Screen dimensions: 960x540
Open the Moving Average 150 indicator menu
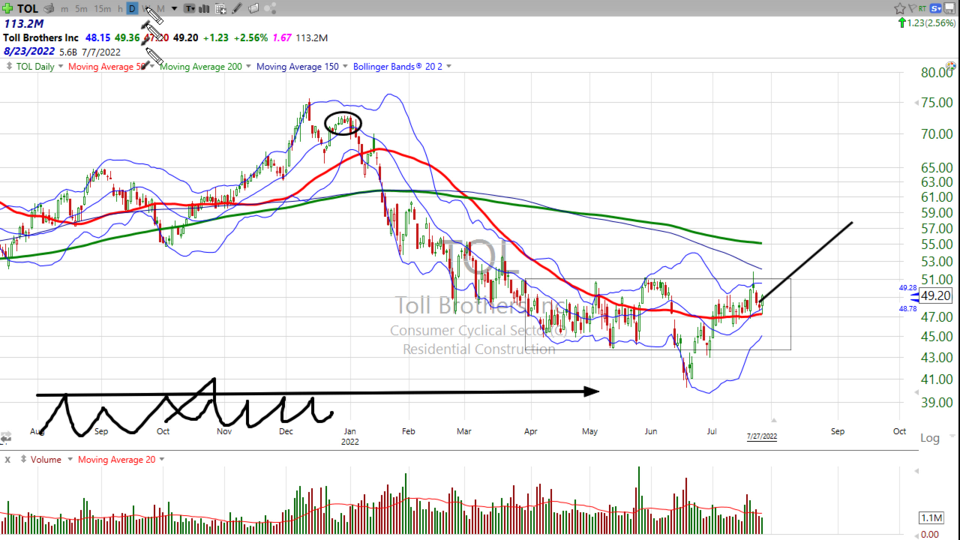pos(345,66)
